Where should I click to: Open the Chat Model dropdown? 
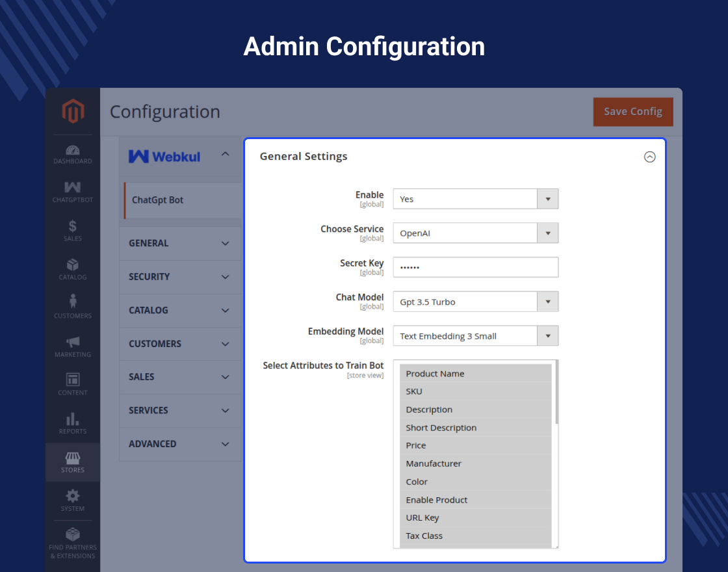(x=475, y=302)
